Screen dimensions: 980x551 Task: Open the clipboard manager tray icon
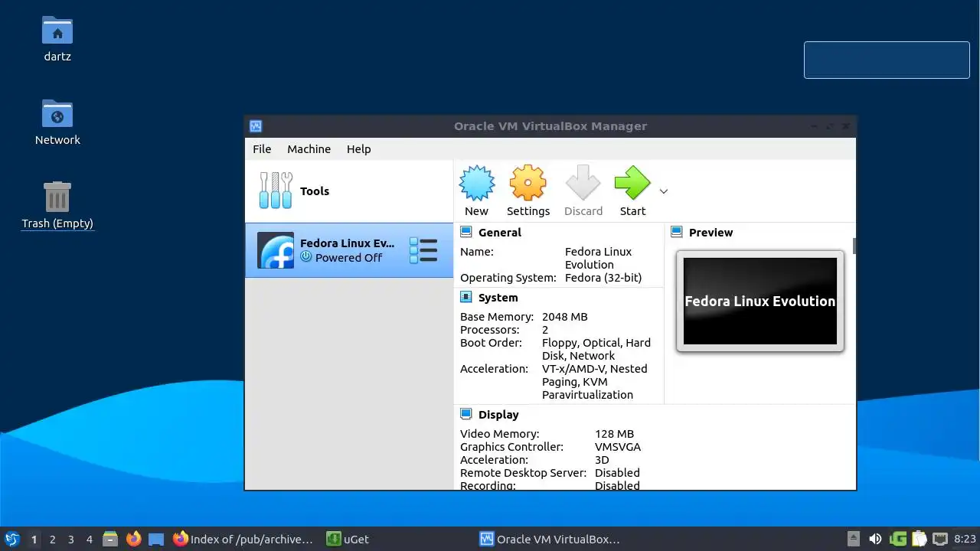(919, 539)
